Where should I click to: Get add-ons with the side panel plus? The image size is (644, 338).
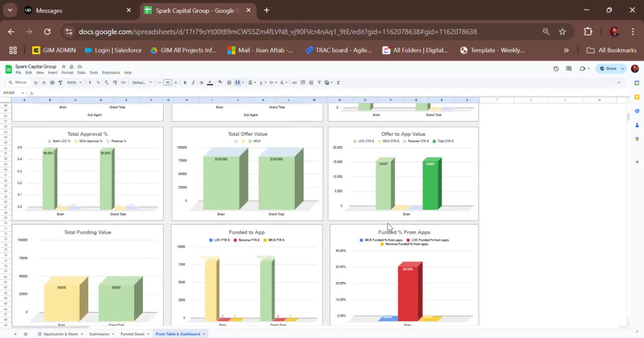click(637, 162)
